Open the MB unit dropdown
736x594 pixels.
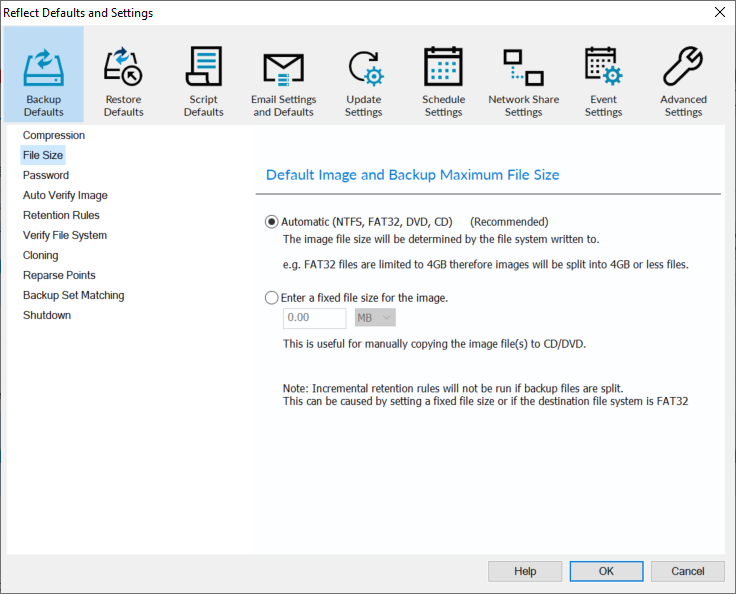click(x=375, y=318)
